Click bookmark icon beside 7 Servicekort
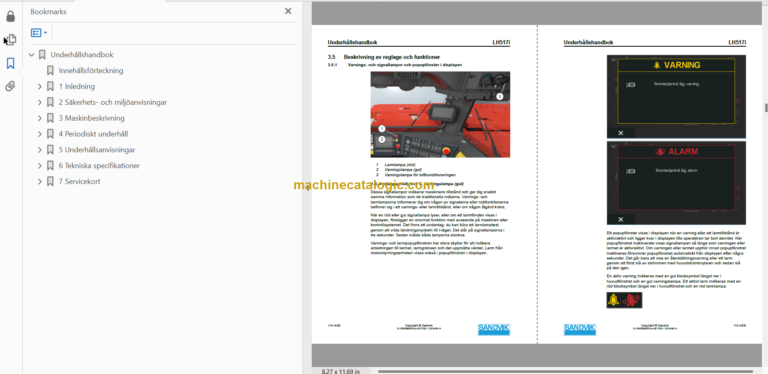This screenshot has height=374, width=768. (x=50, y=181)
